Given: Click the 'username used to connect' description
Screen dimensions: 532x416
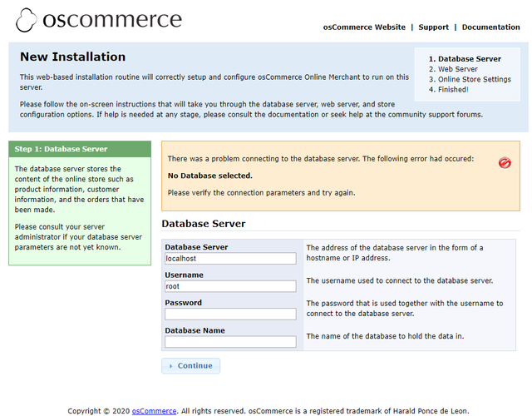Looking at the screenshot, I should (400, 280).
